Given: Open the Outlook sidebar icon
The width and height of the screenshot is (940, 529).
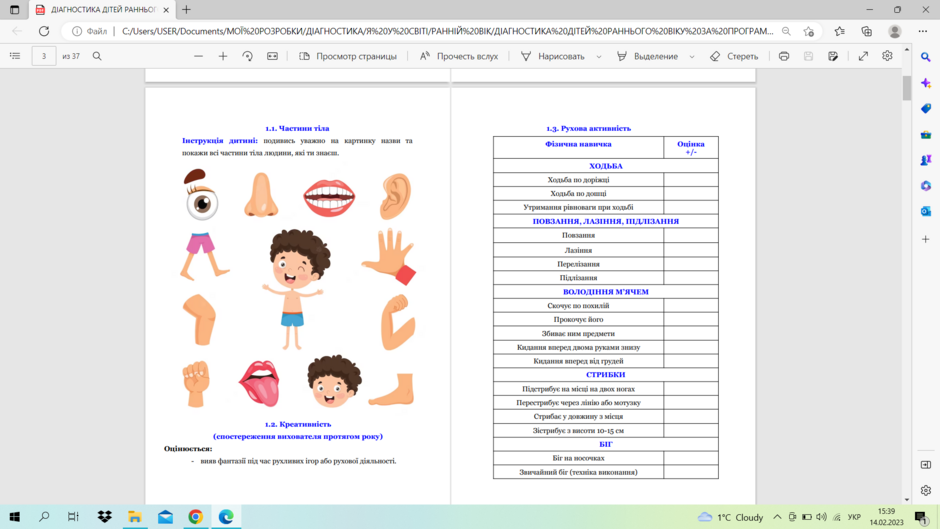Looking at the screenshot, I should pos(926,212).
